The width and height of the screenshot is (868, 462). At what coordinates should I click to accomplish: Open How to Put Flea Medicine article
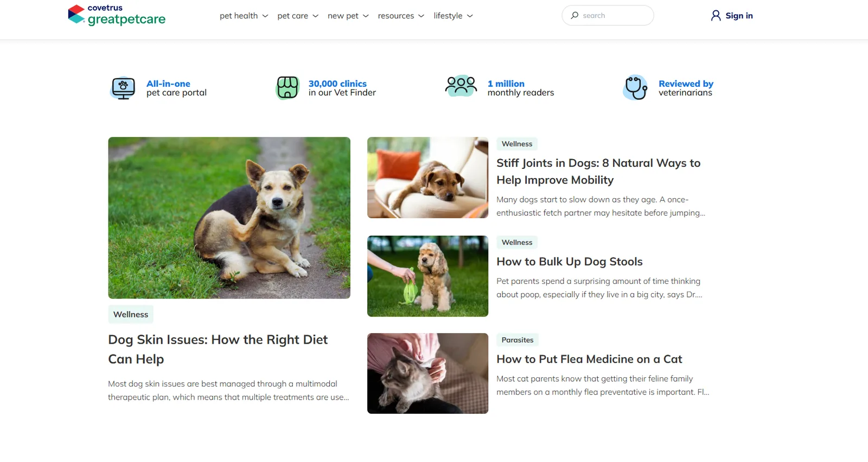click(x=589, y=359)
